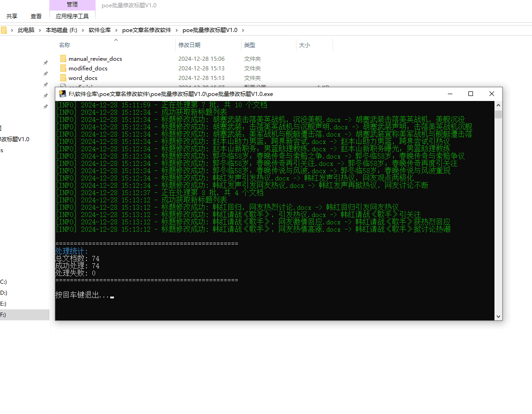The height and width of the screenshot is (414, 532).
Task: Select the word_docs folder icon
Action: click(x=63, y=78)
